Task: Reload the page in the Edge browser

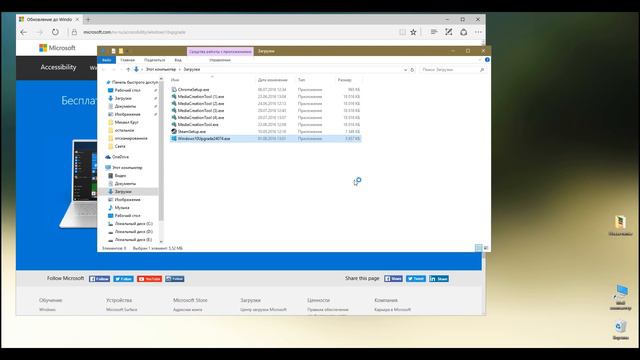Action: (55, 32)
